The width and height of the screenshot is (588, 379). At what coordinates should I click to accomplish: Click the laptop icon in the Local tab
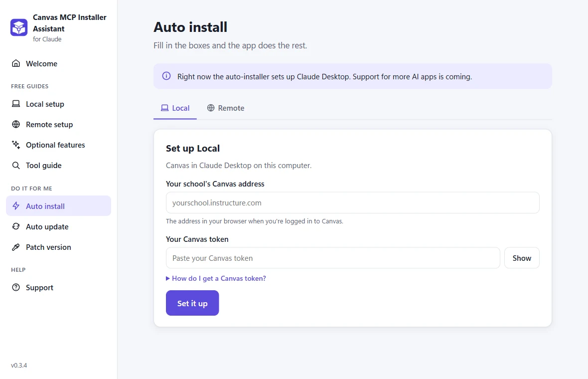click(x=164, y=108)
